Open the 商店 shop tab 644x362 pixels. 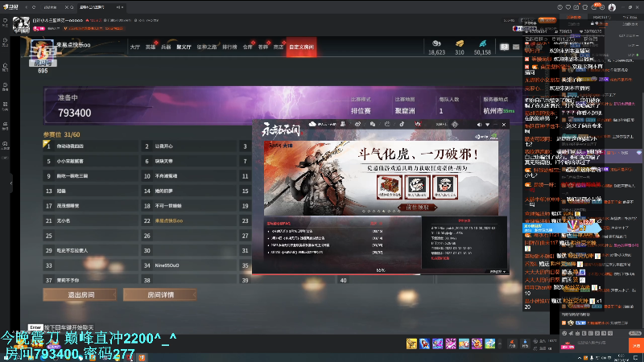coord(279,47)
